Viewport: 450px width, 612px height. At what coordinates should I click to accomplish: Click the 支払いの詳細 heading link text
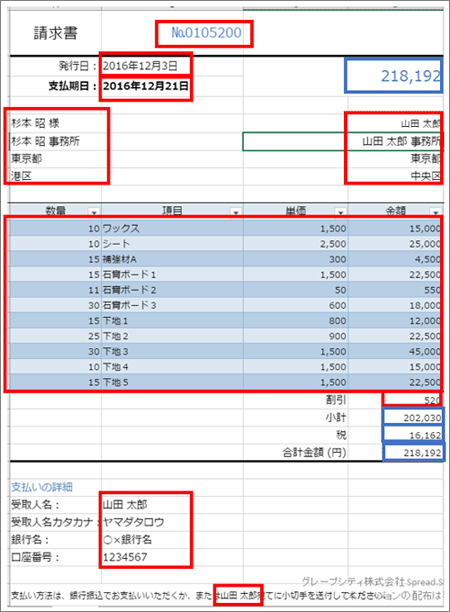[42, 487]
